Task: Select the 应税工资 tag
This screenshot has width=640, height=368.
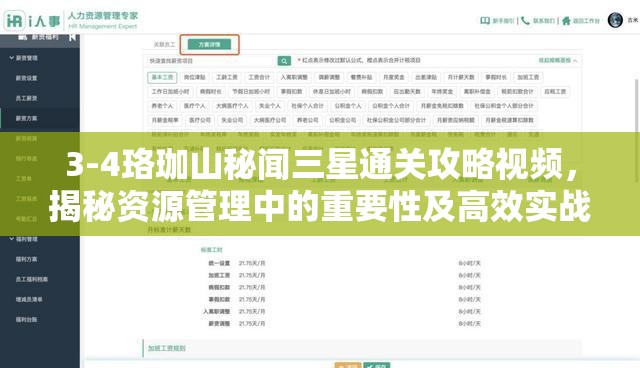Action: 555,91
